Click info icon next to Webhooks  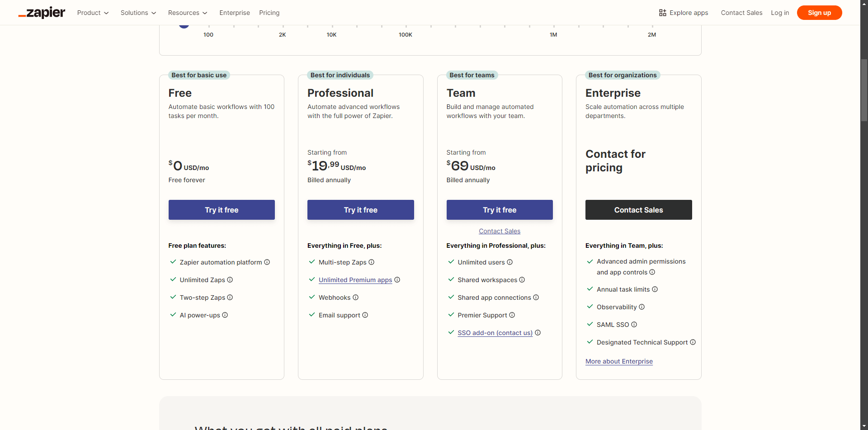point(356,298)
